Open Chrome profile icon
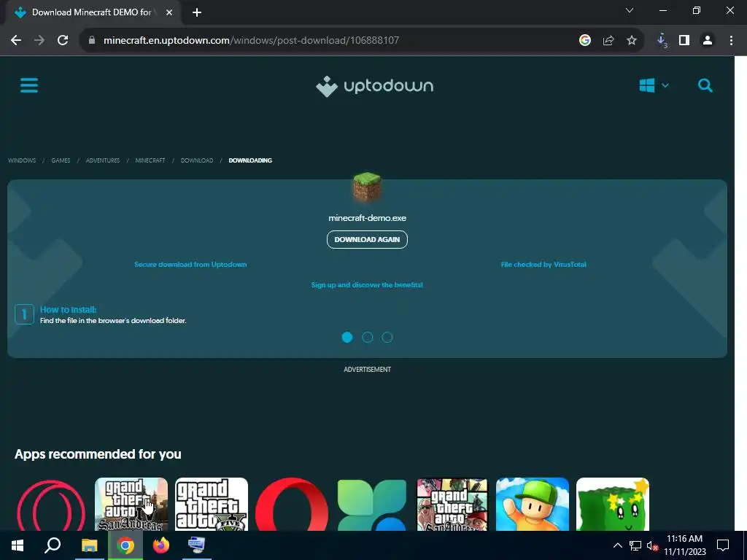Screen dimensions: 747x560 coord(708,41)
